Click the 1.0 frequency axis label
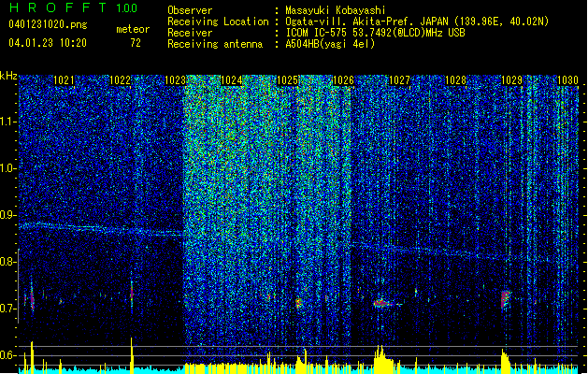The image size is (588, 374). coord(8,168)
